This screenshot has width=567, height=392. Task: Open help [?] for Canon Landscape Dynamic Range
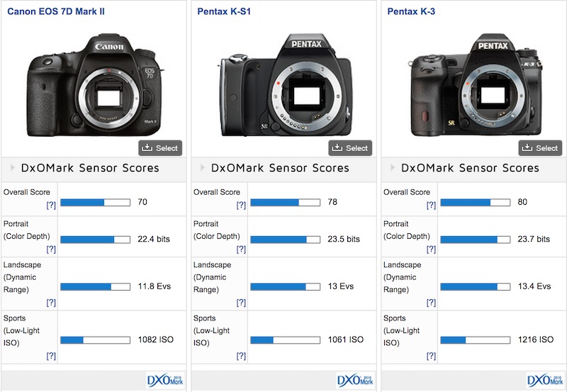tap(51, 302)
